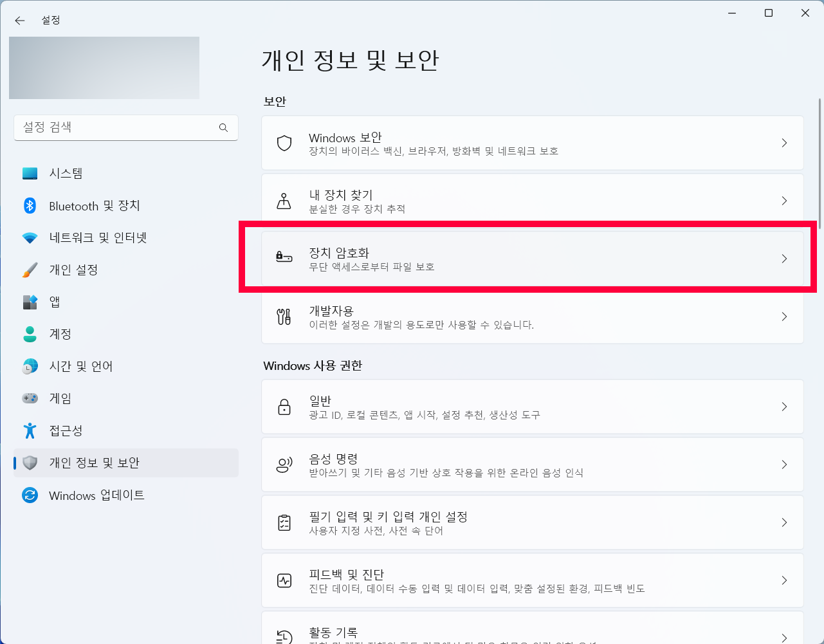The height and width of the screenshot is (644, 824).
Task: Click the 활동 기록 history icon
Action: coord(284,637)
